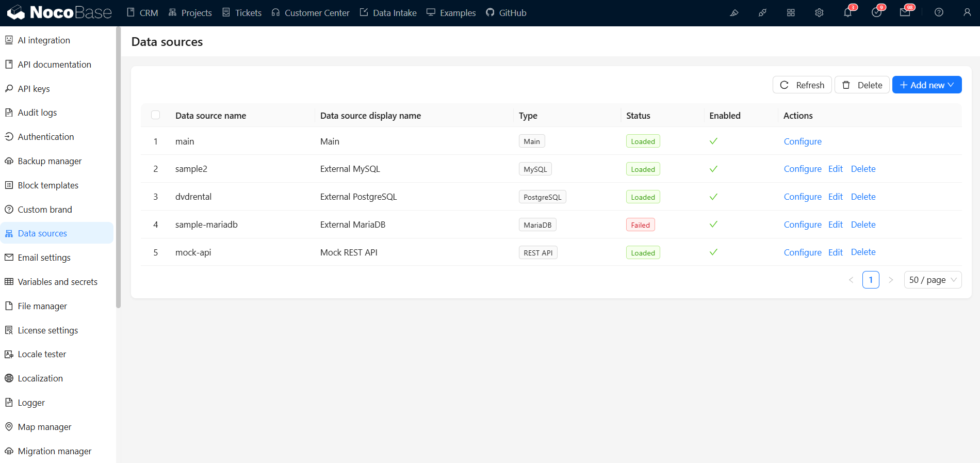980x463 pixels.
Task: Click Edit link for the dvdrental row
Action: (835, 197)
